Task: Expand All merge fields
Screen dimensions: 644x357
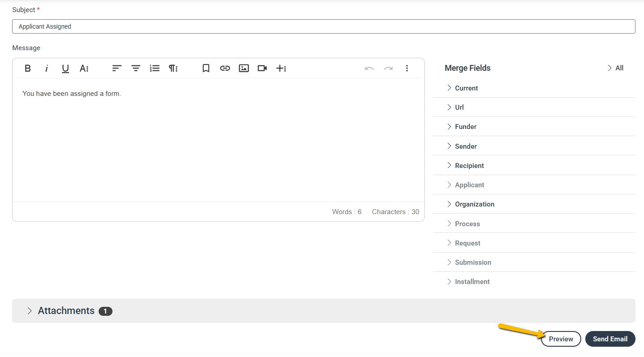Action: pos(615,68)
